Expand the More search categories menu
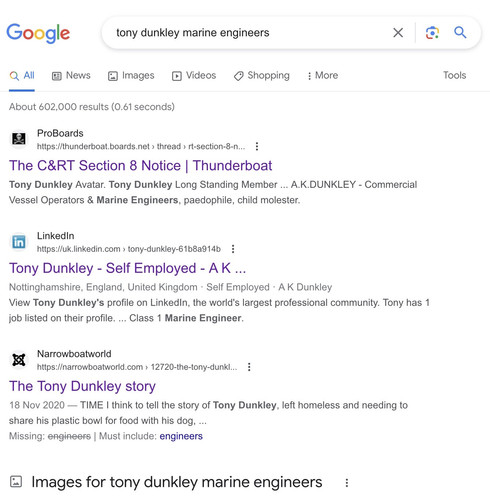Viewport: 490px width, 500px height. [322, 76]
